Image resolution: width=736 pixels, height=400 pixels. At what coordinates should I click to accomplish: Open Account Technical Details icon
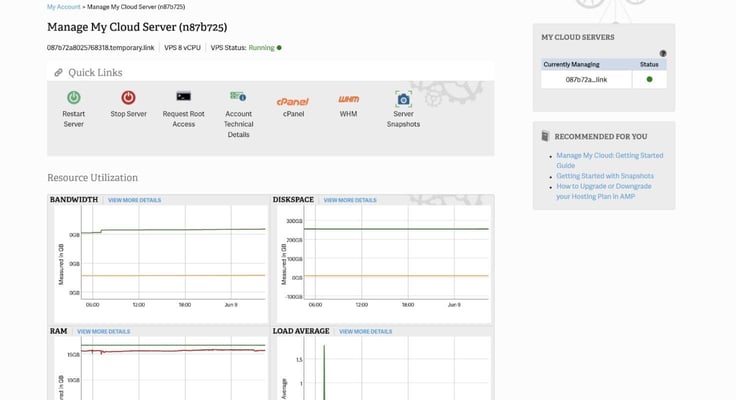tap(238, 96)
